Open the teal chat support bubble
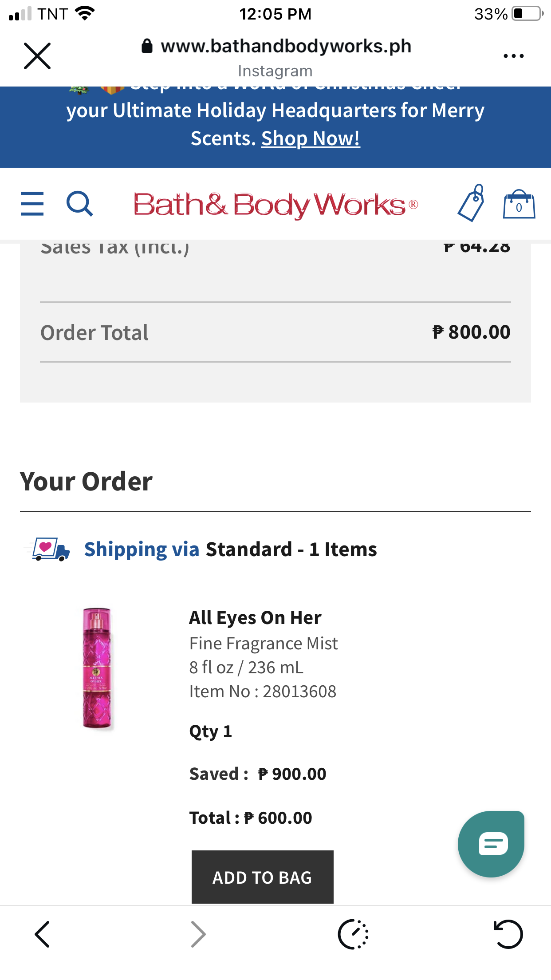 coord(491,844)
